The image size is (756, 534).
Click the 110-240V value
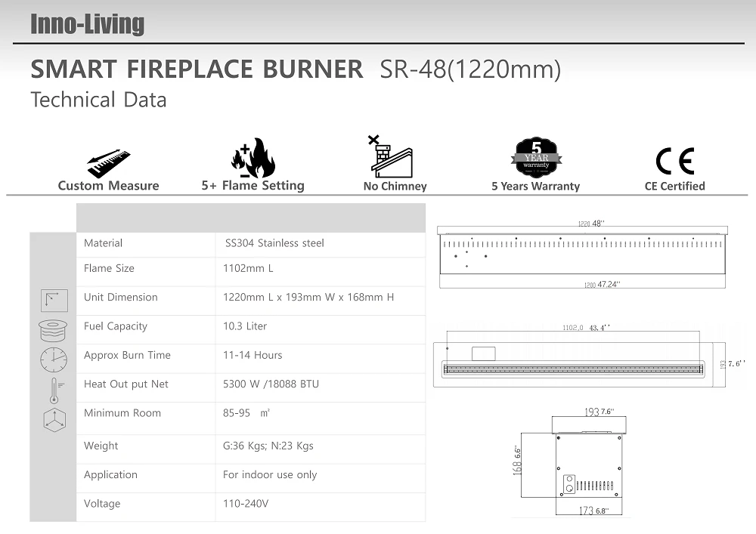pos(246,503)
